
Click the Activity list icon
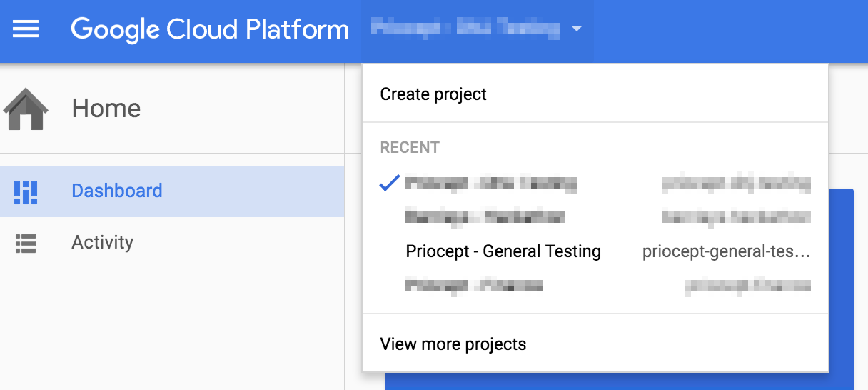26,243
